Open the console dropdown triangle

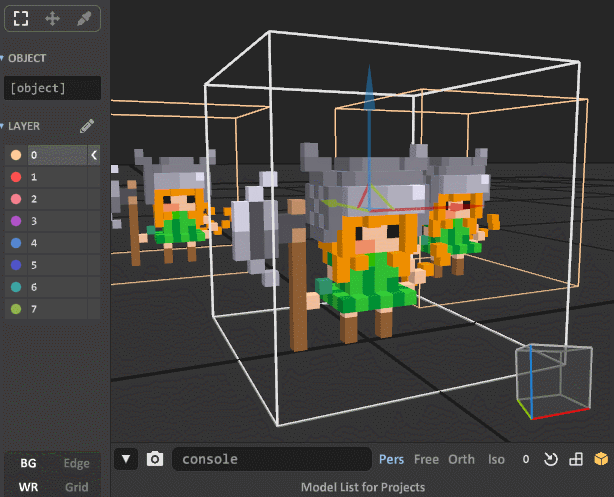pos(126,459)
